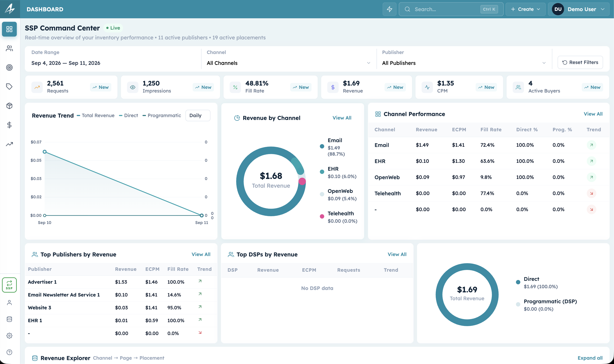Toggle Programmatic series in Revenue Trend legend

tap(161, 116)
